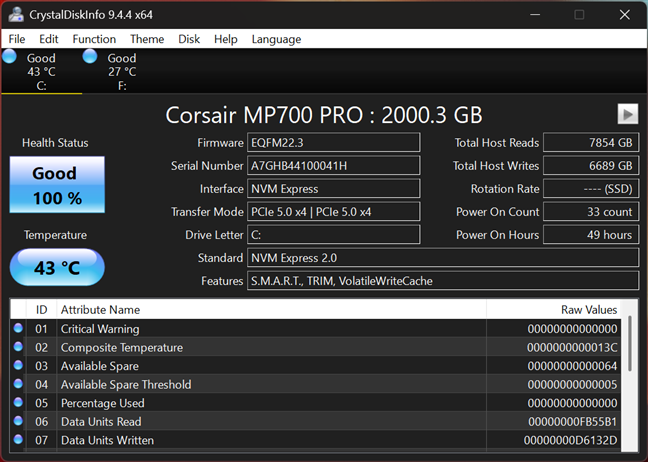648x462 pixels.
Task: Click the Temperature label
Action: tap(55, 235)
